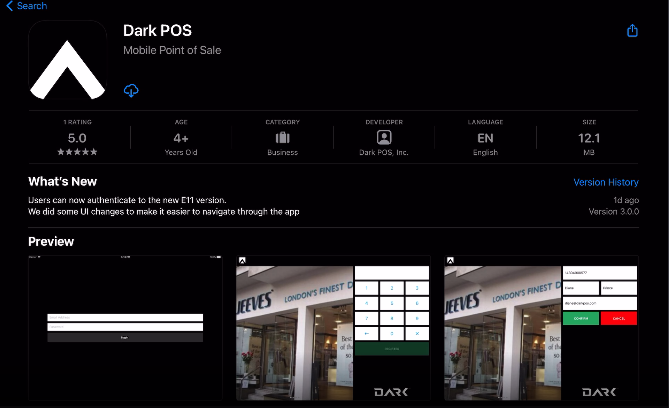This screenshot has height=408, width=669.
Task: Click the UI changes release note line
Action: tap(164, 212)
